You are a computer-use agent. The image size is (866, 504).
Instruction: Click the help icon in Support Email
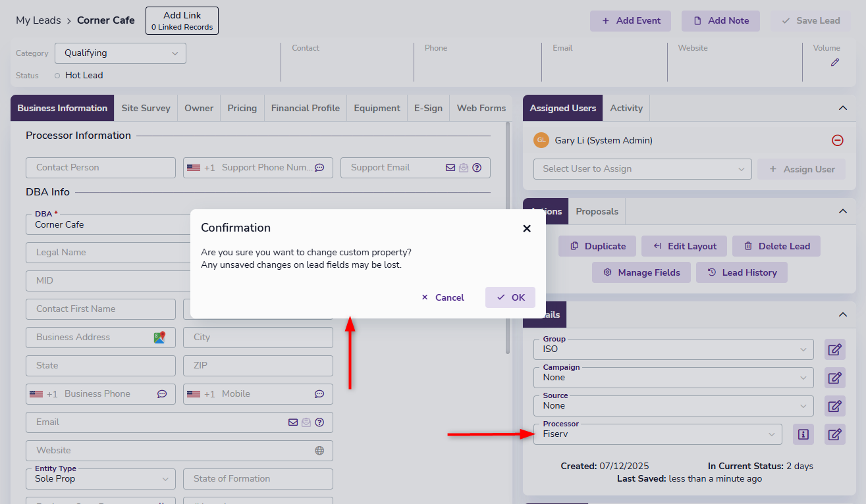pyautogui.click(x=477, y=168)
